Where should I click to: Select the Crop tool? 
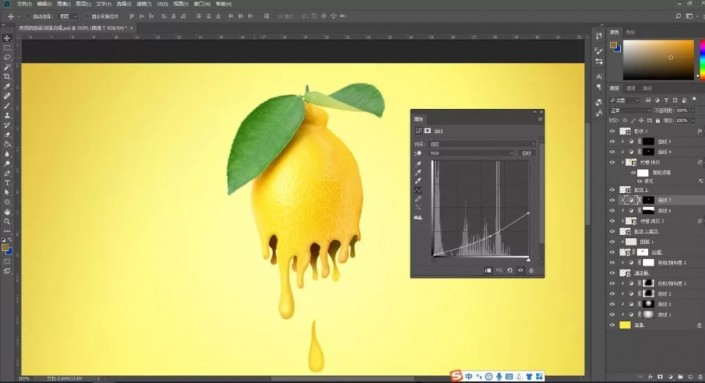(7, 77)
